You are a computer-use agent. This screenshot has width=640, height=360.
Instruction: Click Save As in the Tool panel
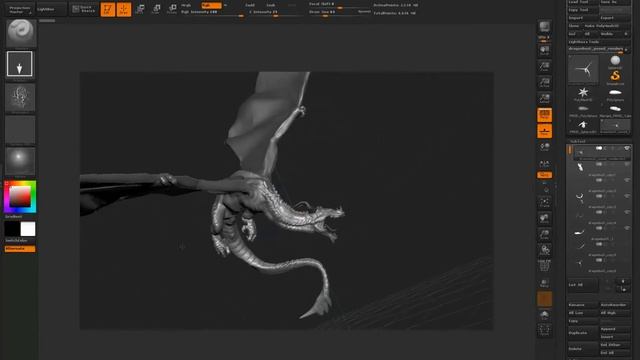(615, 2)
